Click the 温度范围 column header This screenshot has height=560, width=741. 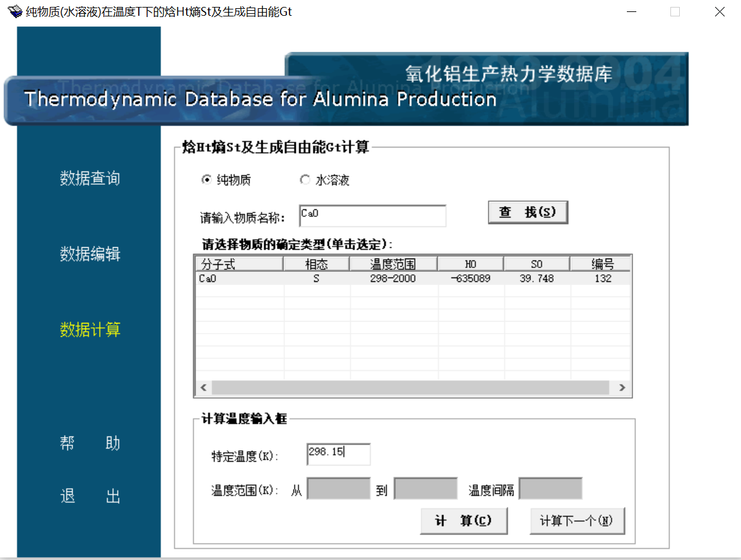(x=394, y=264)
